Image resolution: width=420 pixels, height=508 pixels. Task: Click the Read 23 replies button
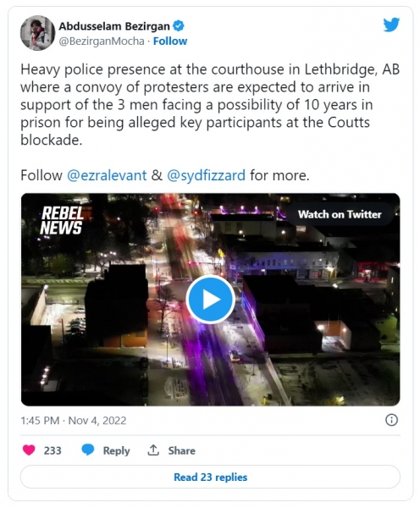pos(210,477)
